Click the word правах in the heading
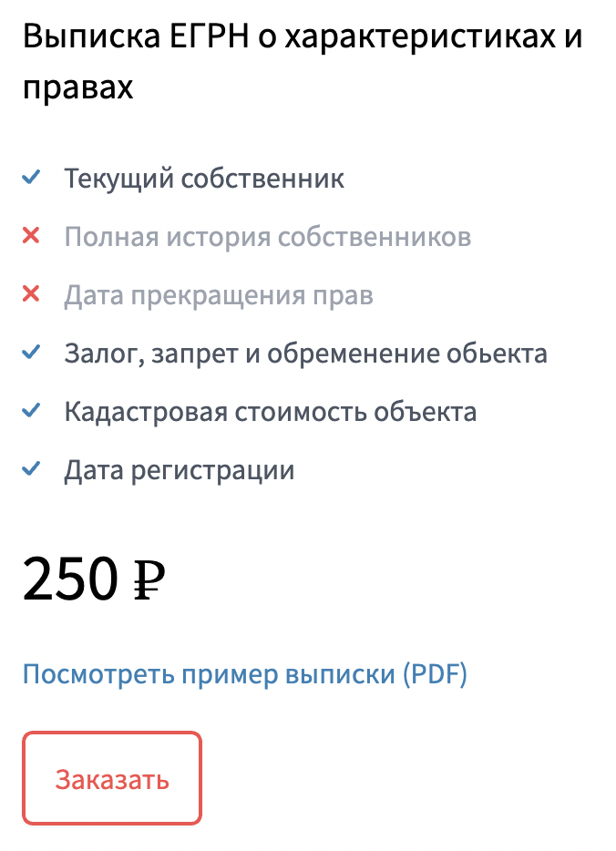Viewport: 616px width, 851px height. point(78,87)
